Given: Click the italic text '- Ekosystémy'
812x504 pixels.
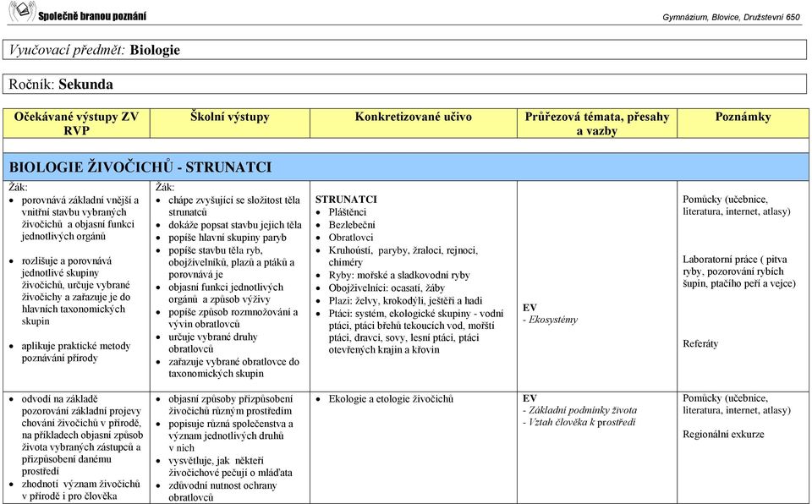Looking at the screenshot, I should [x=550, y=320].
